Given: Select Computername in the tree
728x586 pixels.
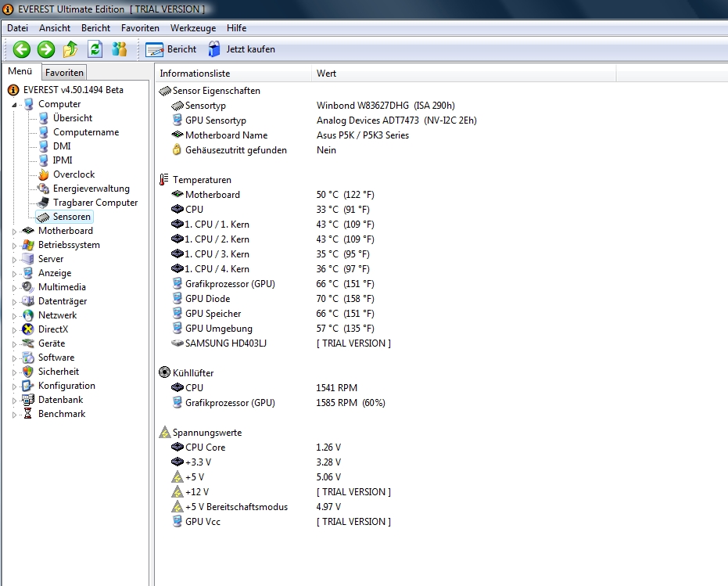Looking at the screenshot, I should point(86,132).
